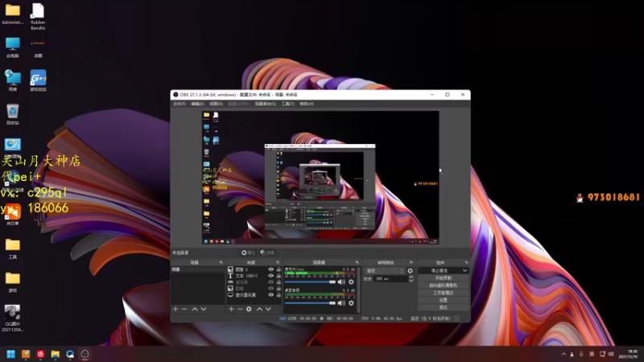Pop out the scene transitions dock panel
Viewport: 644px width, 362px height.
click(x=411, y=262)
